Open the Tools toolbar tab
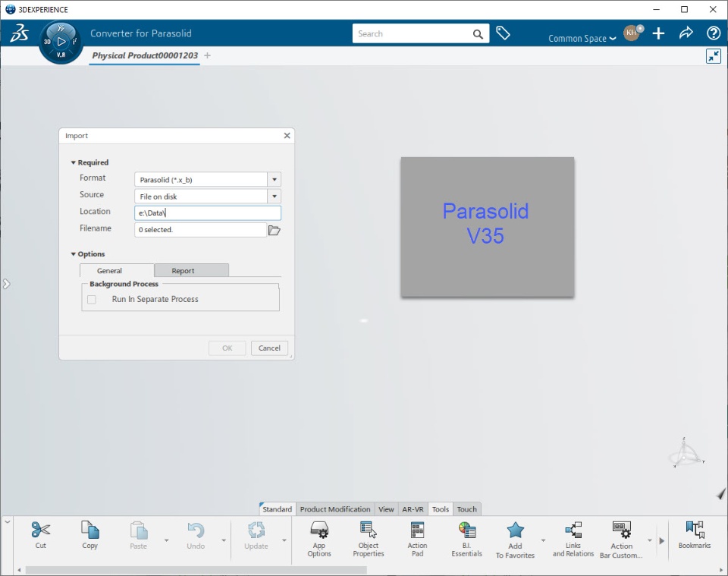 (440, 509)
